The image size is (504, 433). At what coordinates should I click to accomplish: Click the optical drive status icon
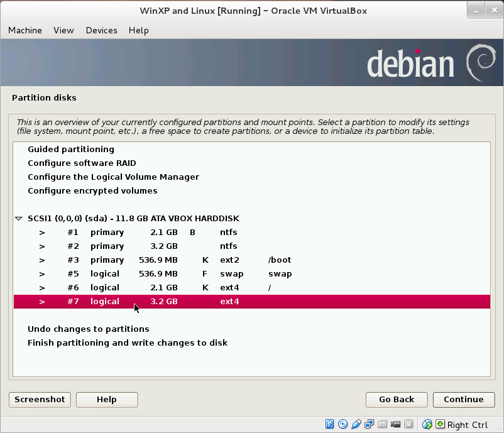click(x=342, y=424)
